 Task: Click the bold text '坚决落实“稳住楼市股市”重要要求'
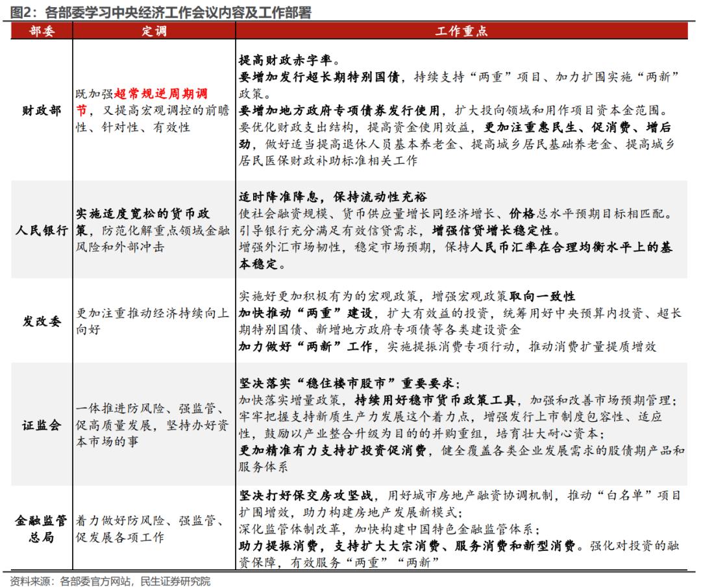tap(348, 383)
